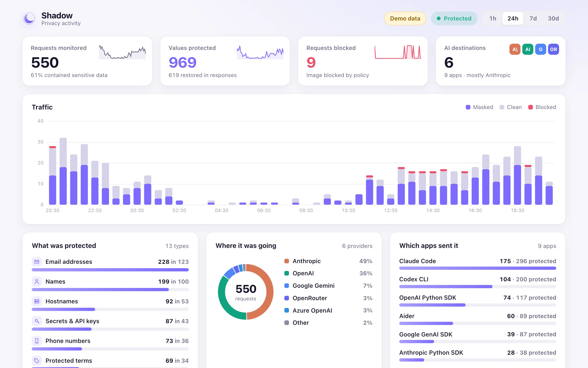Click the 550 requests donut chart center

click(x=246, y=292)
